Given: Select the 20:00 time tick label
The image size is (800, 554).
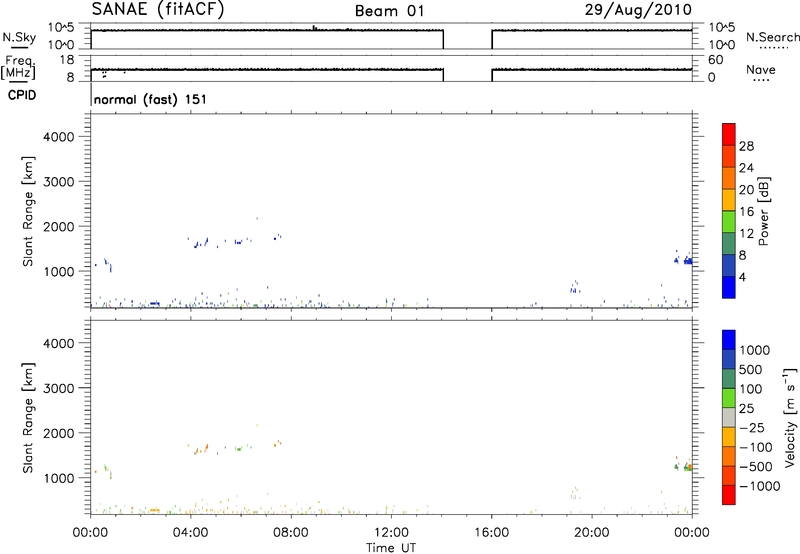Looking at the screenshot, I should [x=592, y=533].
